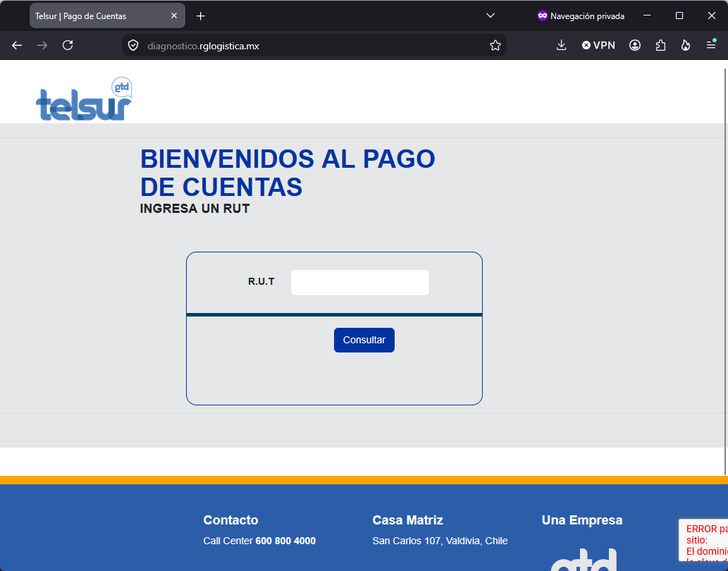Select the Telsur | Pago de Cuentas tab

pos(107,16)
